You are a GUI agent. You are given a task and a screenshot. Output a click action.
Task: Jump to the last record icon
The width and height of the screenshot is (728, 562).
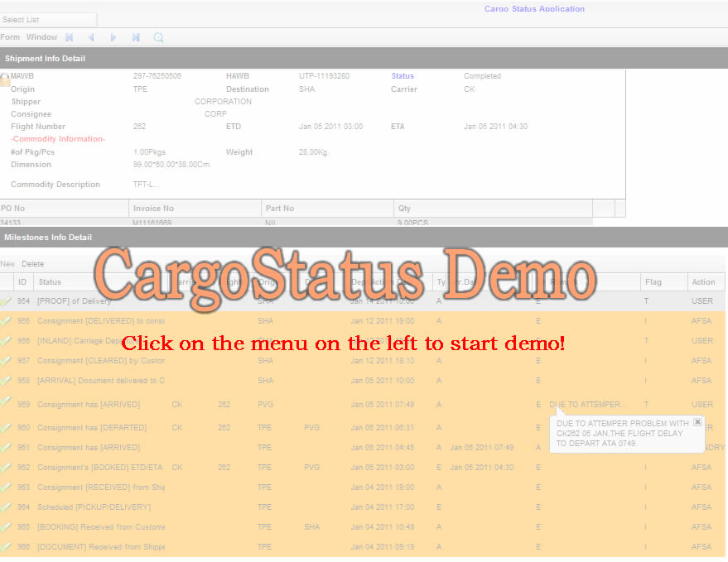136,37
